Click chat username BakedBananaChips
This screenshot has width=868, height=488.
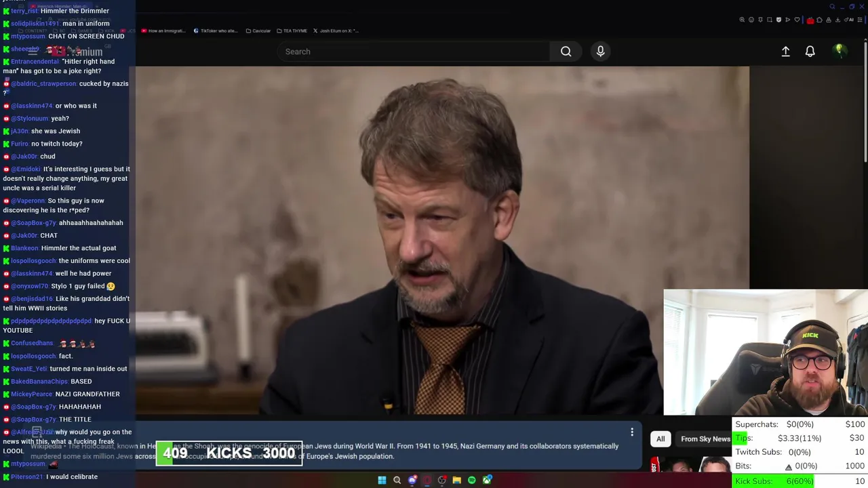(39, 381)
